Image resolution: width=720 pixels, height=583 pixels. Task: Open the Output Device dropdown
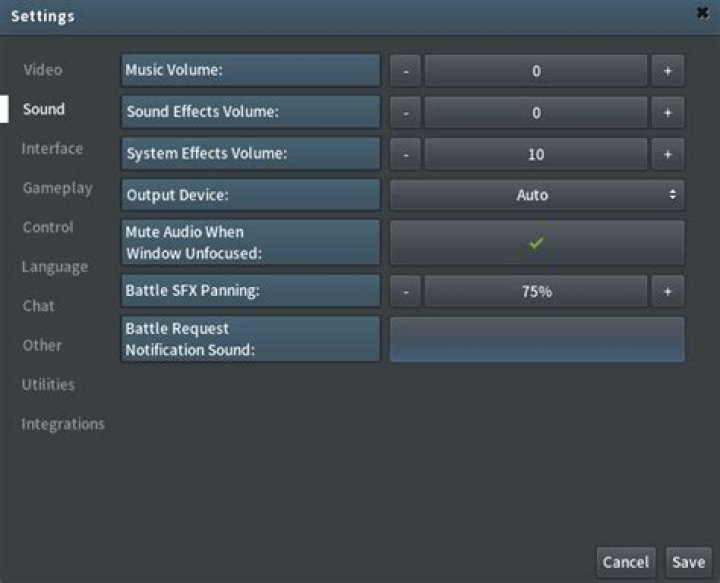536,195
